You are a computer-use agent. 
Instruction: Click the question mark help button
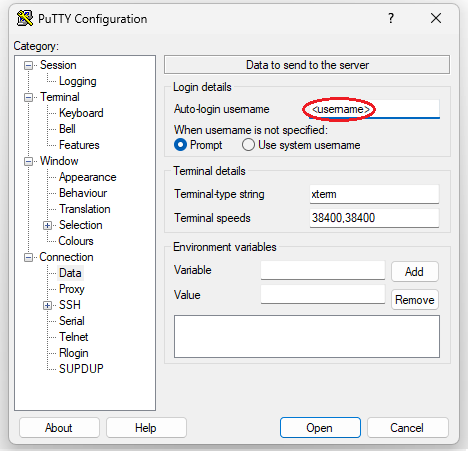tap(391, 18)
